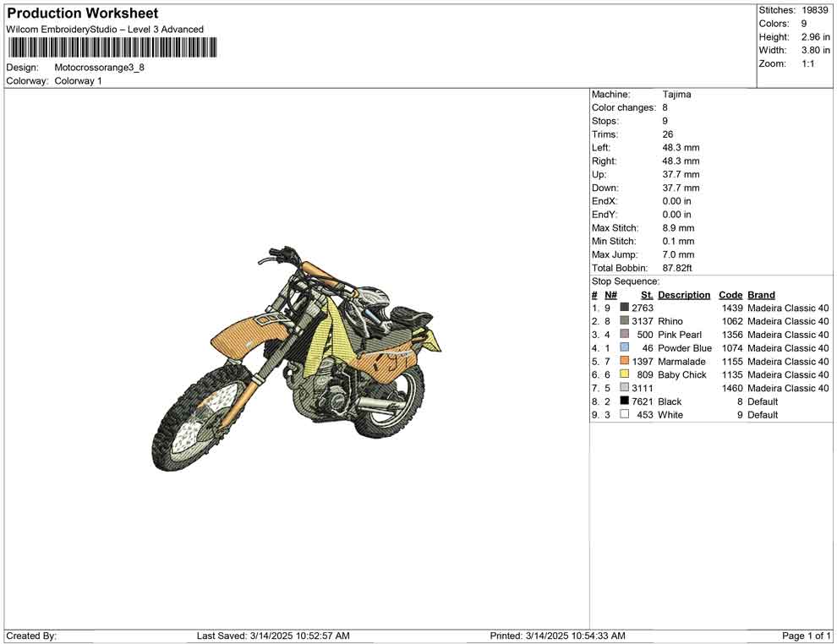Viewport: 837px width, 644px height.
Task: Click the Description column header
Action: (684, 294)
